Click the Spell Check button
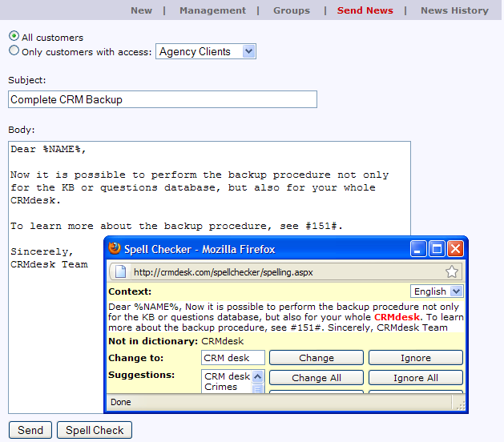Viewport: 504px width, 442px height. click(x=95, y=430)
